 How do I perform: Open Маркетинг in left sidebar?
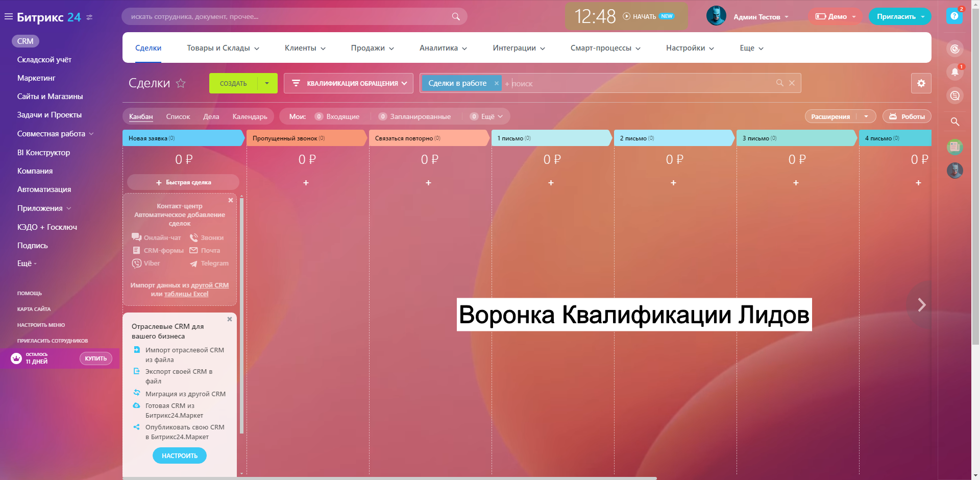click(x=36, y=78)
